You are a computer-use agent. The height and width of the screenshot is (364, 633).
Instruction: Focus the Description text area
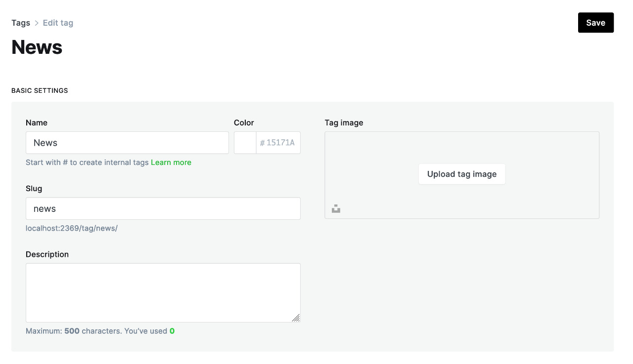pyautogui.click(x=163, y=293)
